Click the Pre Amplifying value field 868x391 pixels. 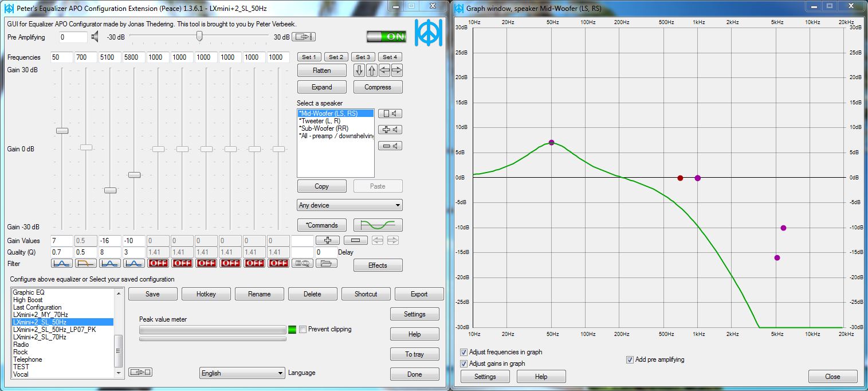coord(73,37)
